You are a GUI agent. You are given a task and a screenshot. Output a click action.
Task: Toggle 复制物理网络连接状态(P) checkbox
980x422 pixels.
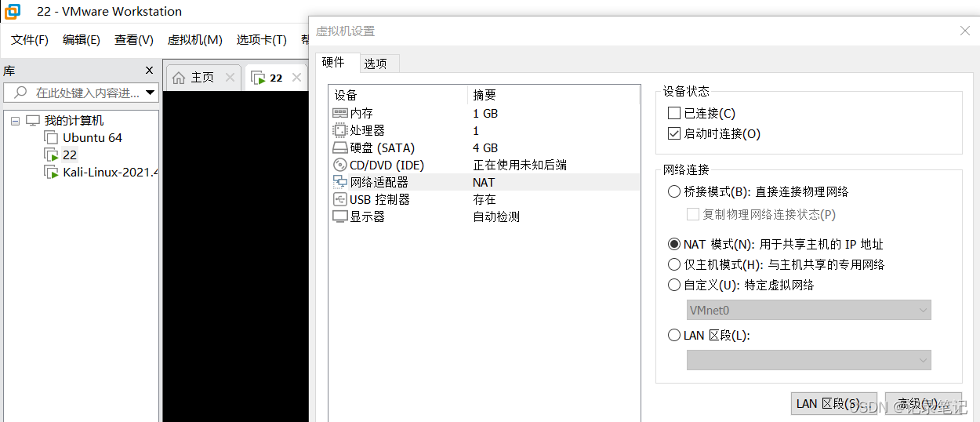pos(692,214)
